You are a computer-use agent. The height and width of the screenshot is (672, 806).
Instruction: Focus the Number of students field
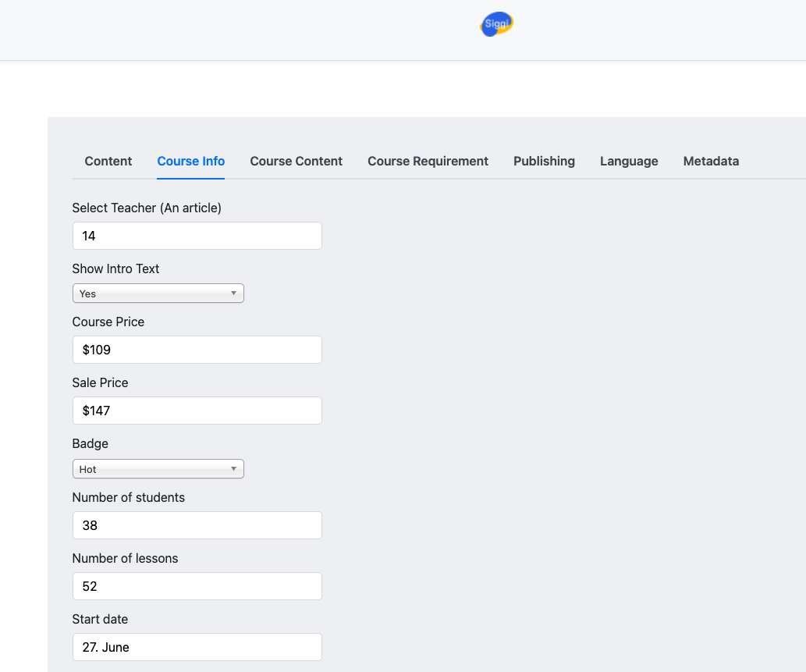tap(197, 525)
